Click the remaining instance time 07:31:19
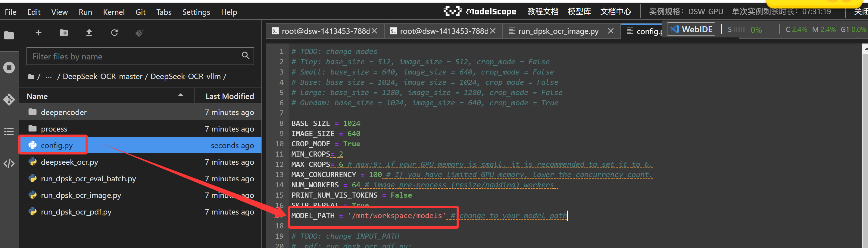The image size is (868, 248). 816,11
